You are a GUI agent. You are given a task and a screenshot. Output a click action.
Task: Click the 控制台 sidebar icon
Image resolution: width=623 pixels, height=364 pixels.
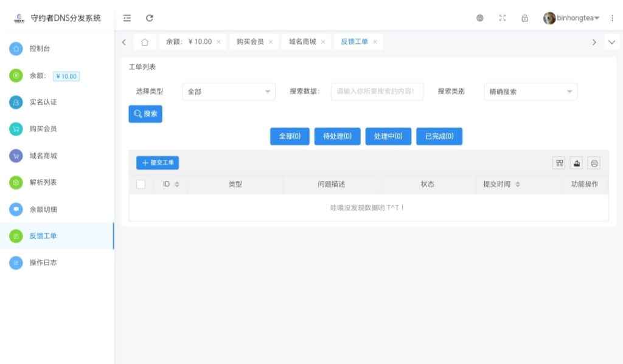point(16,49)
